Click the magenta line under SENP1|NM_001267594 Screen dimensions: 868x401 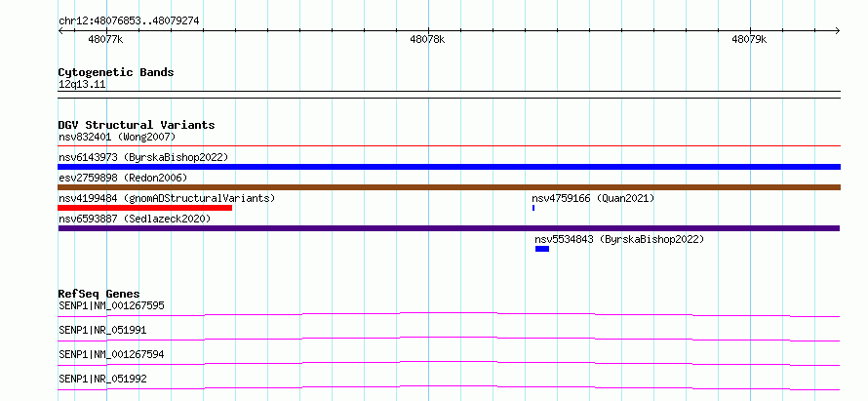click(449, 362)
